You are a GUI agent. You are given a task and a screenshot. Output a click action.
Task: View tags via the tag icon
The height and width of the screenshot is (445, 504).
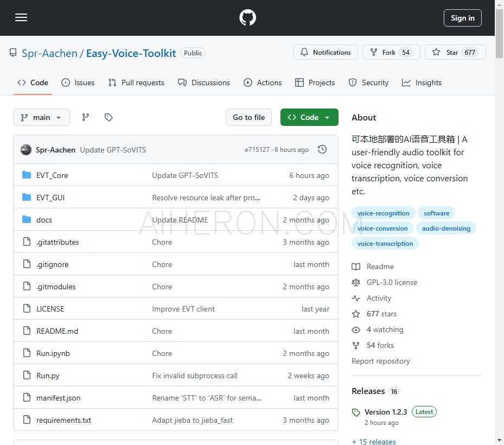point(109,117)
